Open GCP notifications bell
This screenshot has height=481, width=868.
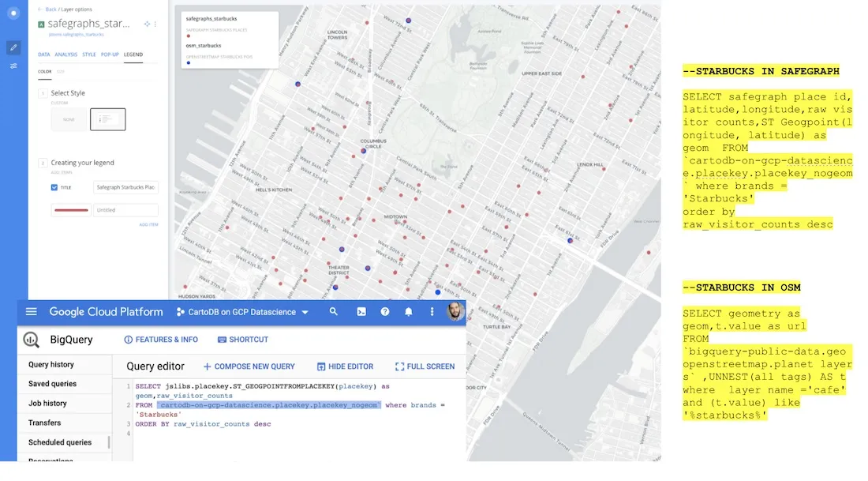pos(408,311)
